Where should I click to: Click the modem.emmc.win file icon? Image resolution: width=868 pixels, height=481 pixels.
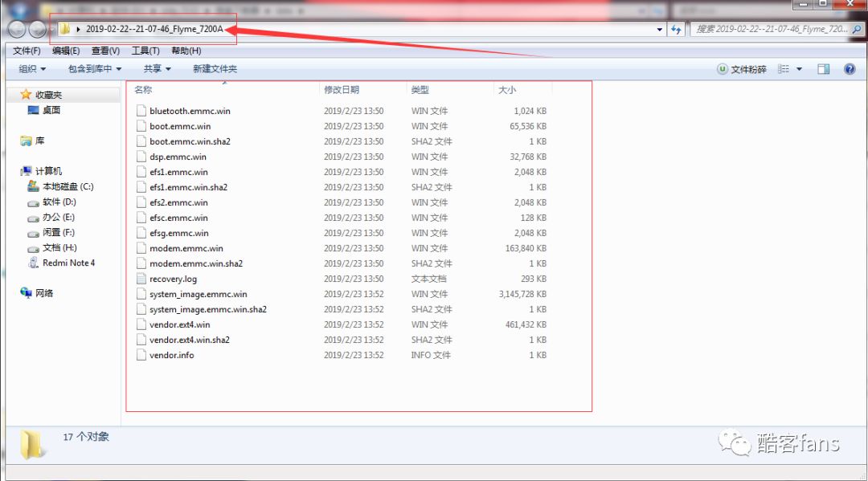pos(141,248)
